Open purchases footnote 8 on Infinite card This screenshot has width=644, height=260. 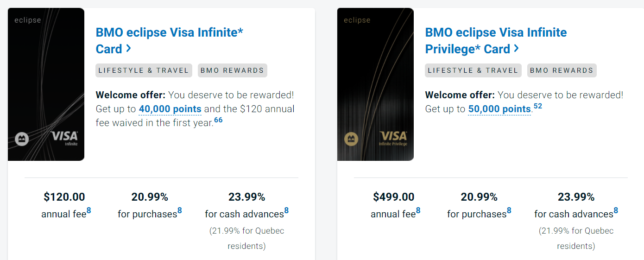point(179,211)
